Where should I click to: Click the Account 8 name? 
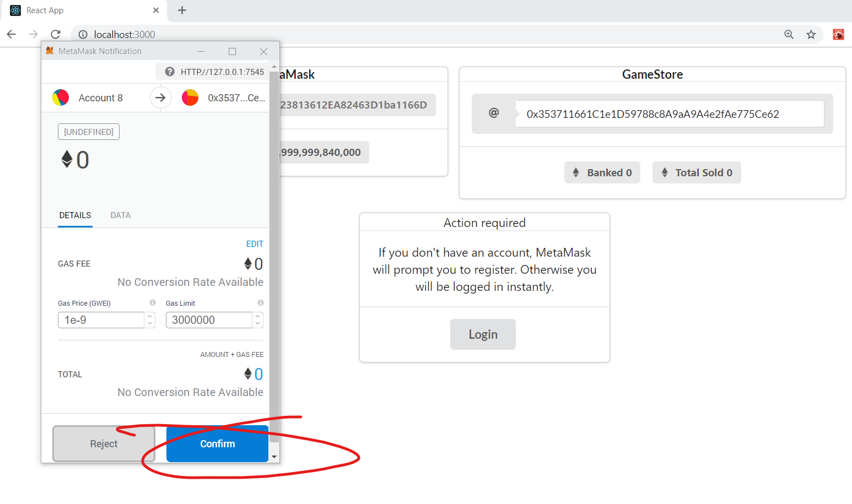click(x=100, y=97)
